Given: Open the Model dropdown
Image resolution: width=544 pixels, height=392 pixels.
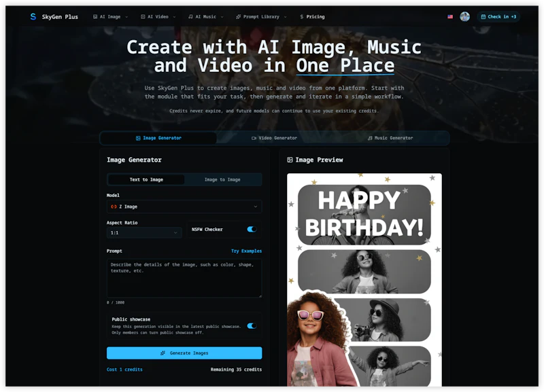Looking at the screenshot, I should [x=184, y=207].
